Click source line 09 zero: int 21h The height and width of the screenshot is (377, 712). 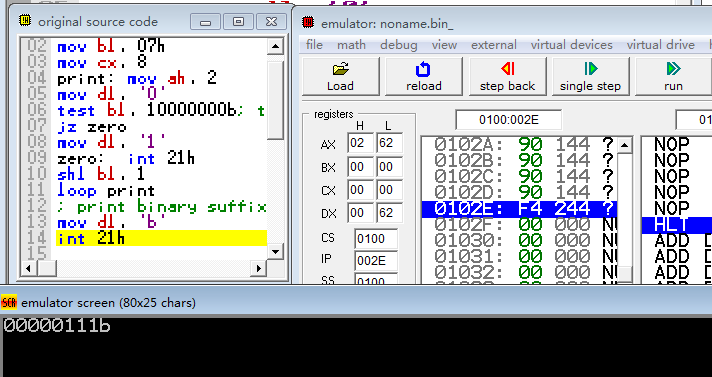coord(126,159)
